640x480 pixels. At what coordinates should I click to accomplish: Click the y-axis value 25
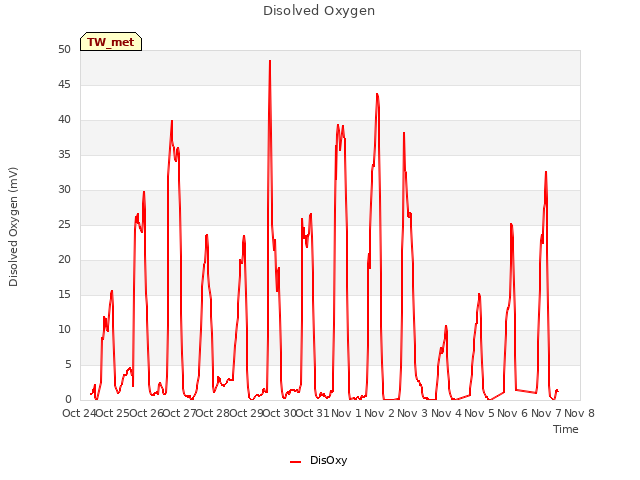coord(64,224)
